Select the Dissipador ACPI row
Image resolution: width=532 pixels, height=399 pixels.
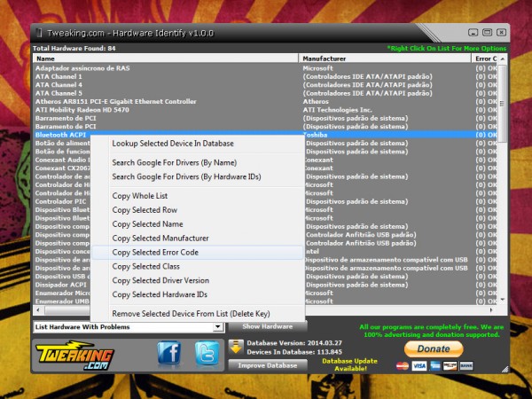61,285
